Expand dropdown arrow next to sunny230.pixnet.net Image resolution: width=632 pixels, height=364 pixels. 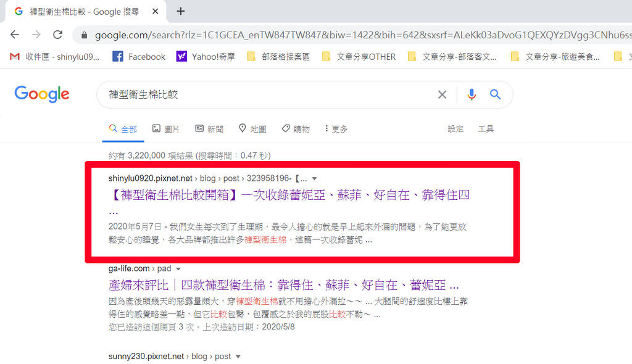click(x=238, y=357)
